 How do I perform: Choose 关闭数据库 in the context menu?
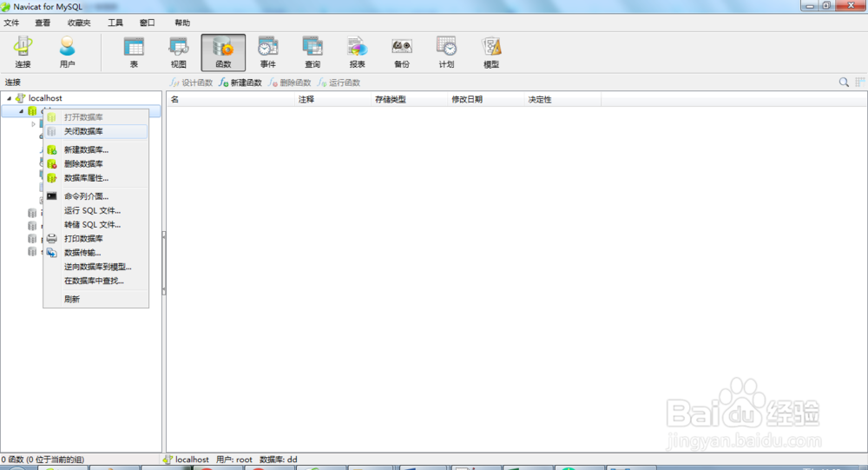click(95, 131)
